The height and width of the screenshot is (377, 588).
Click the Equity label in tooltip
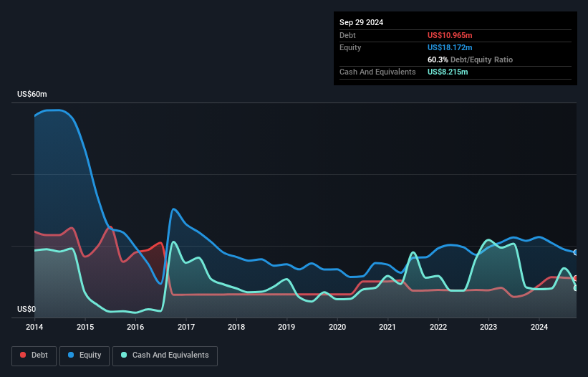(350, 47)
